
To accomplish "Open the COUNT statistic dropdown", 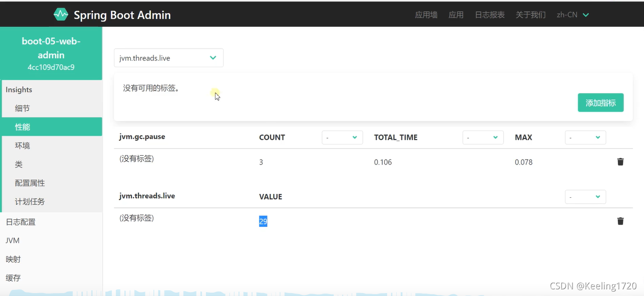I will click(x=342, y=137).
